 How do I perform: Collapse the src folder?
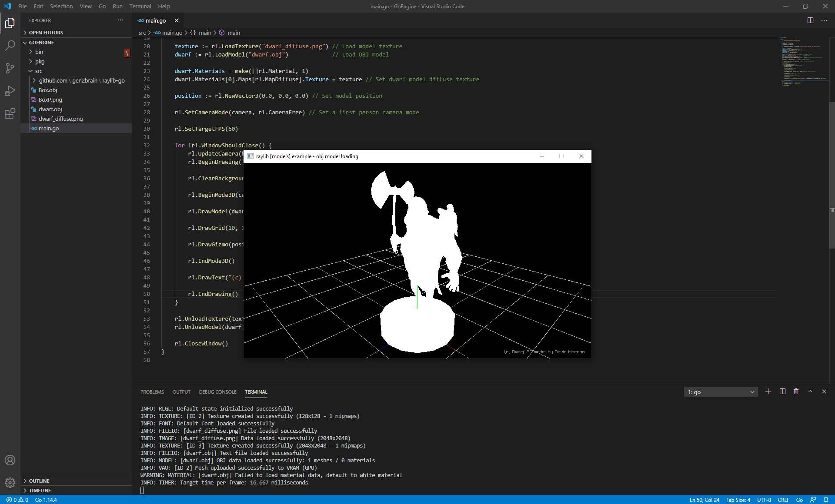click(x=76, y=71)
